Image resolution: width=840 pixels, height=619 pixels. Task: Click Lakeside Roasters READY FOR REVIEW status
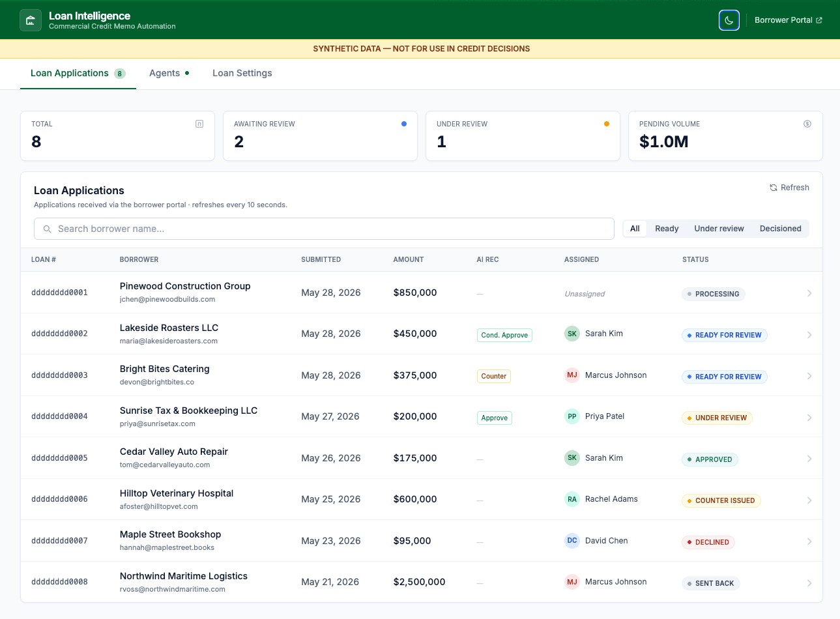724,335
